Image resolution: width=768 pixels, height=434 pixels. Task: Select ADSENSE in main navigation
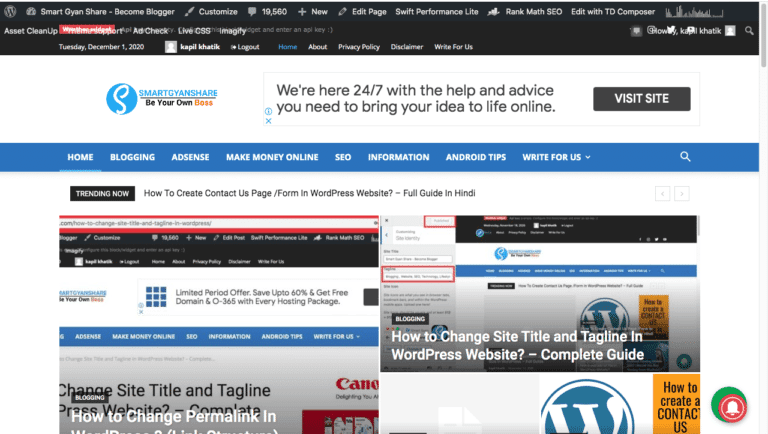(x=190, y=157)
